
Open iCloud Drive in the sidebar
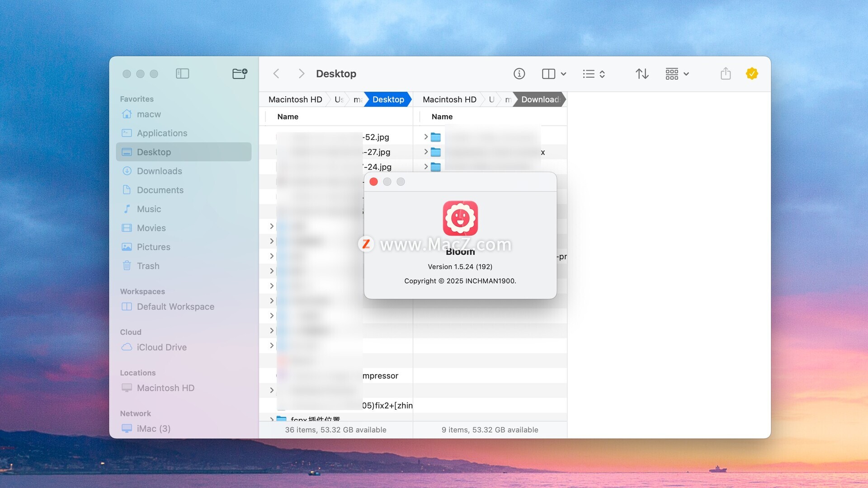[161, 347]
